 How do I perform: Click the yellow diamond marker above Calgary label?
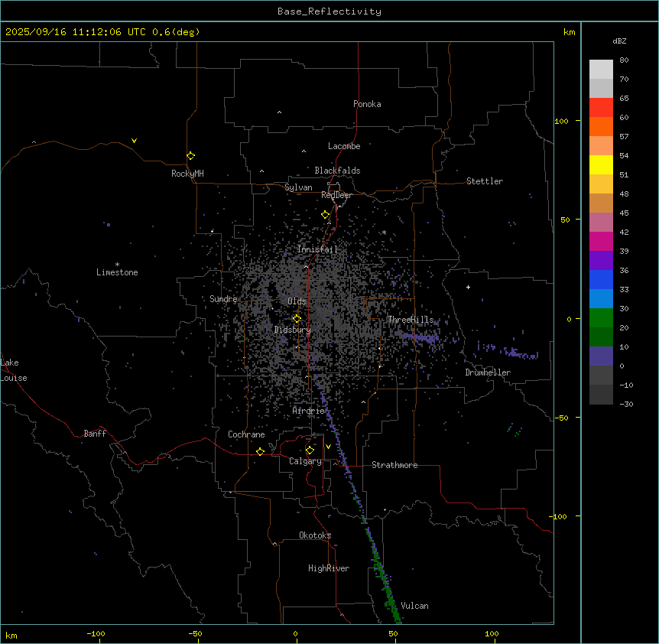310,450
